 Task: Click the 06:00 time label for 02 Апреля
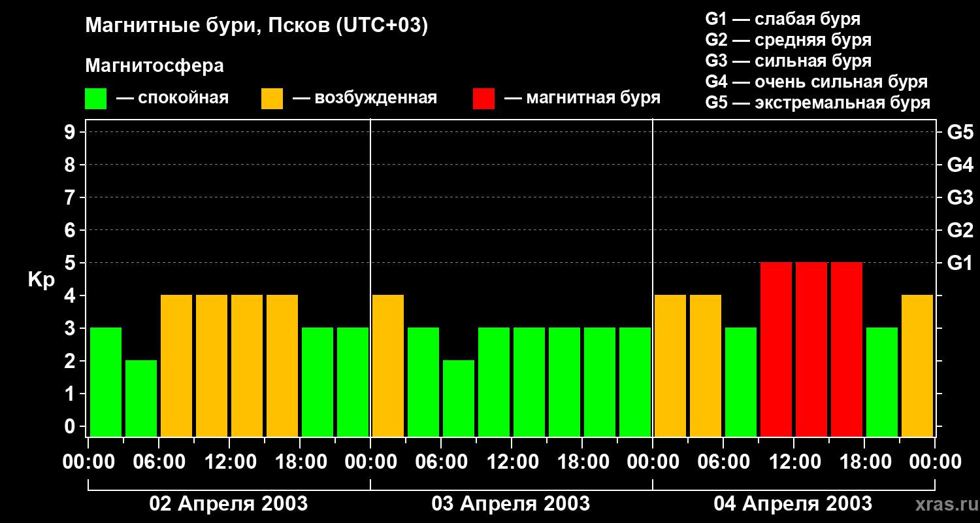[159, 462]
